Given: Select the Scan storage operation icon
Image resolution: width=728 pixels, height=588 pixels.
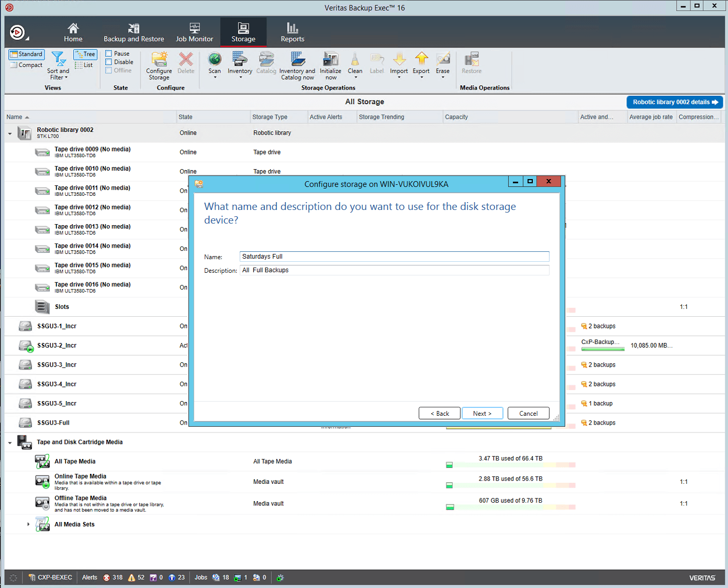Looking at the screenshot, I should 215,64.
